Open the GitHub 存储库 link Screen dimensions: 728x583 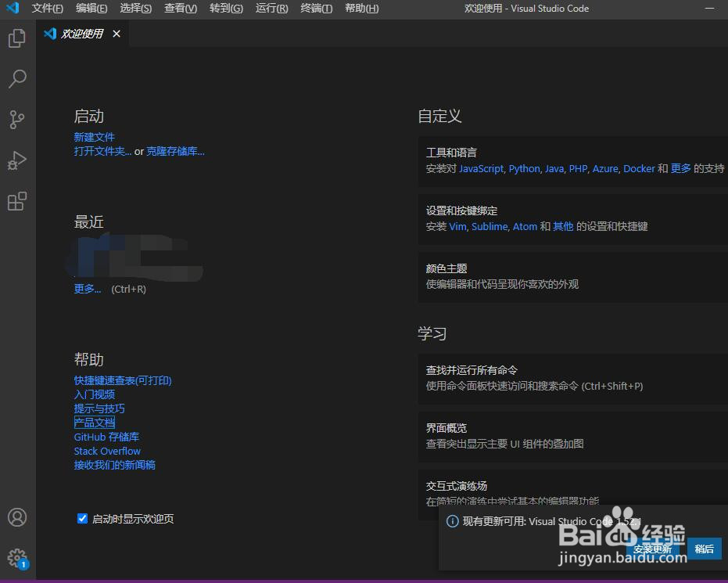click(x=106, y=437)
